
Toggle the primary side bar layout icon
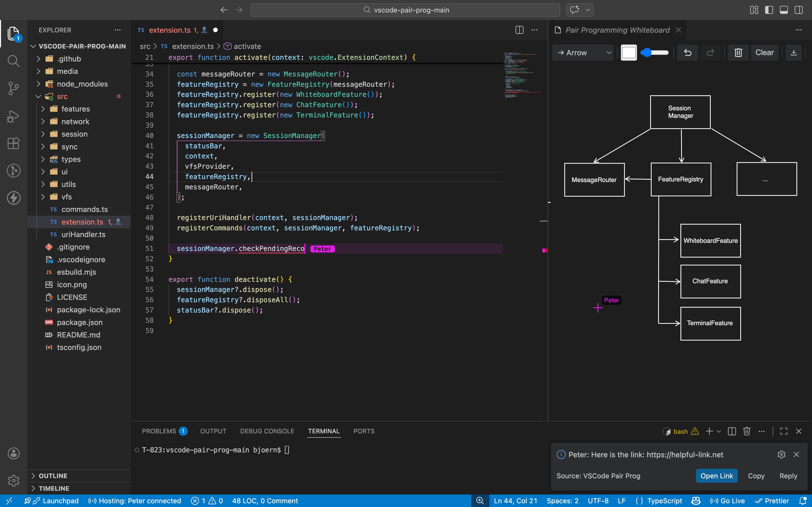[769, 10]
